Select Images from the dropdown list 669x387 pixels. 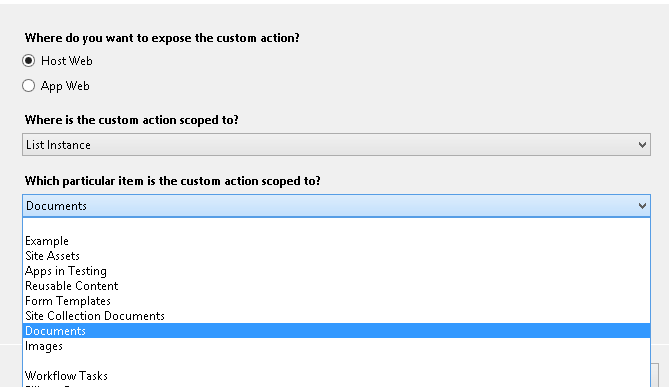click(x=336, y=346)
